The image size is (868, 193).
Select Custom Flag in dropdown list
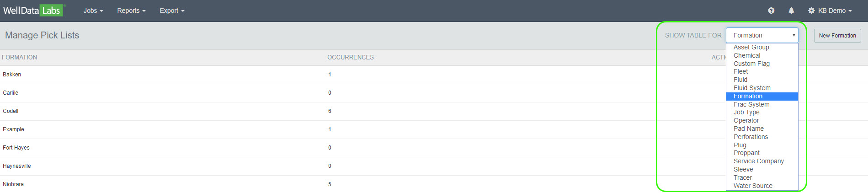(751, 64)
